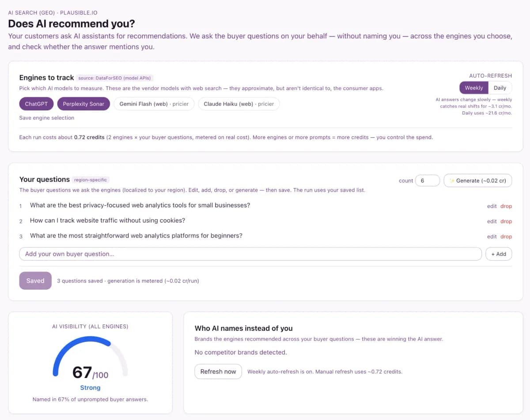The height and width of the screenshot is (420, 530).
Task: Switch auto-refresh to Daily
Action: tap(500, 88)
